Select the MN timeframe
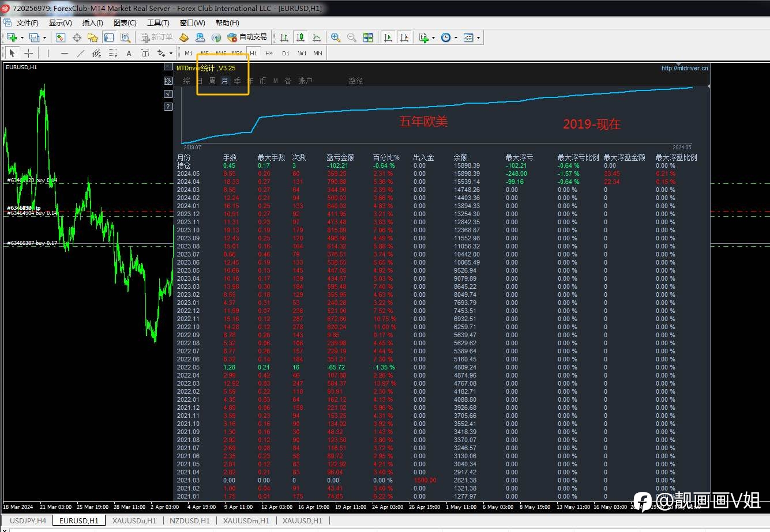This screenshot has width=770, height=532. coord(318,53)
